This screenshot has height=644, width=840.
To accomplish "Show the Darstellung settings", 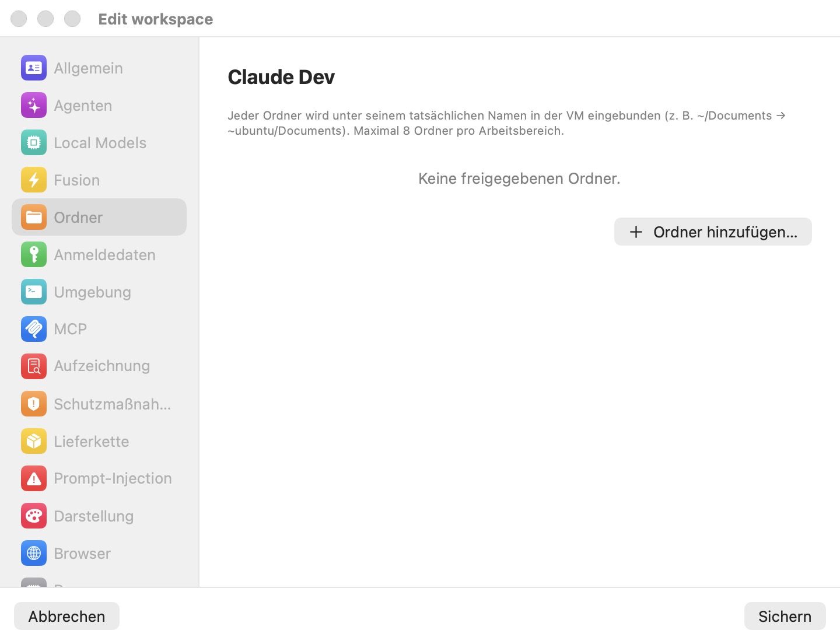I will pyautogui.click(x=99, y=516).
